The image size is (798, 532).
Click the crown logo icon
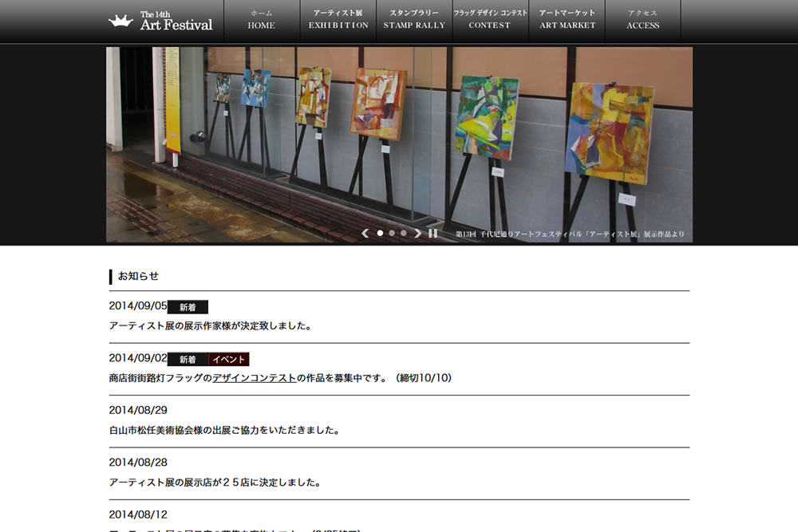click(x=120, y=21)
